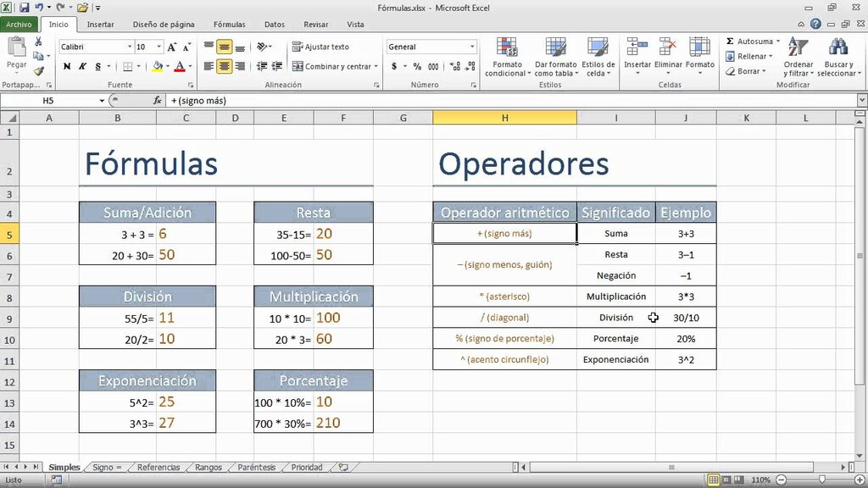Open the Referencias sheet tab
Viewport: 868px width, 488px height.
159,467
